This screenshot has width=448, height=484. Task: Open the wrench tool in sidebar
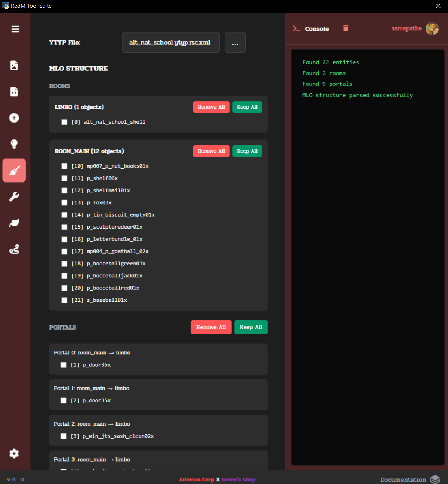click(x=14, y=196)
